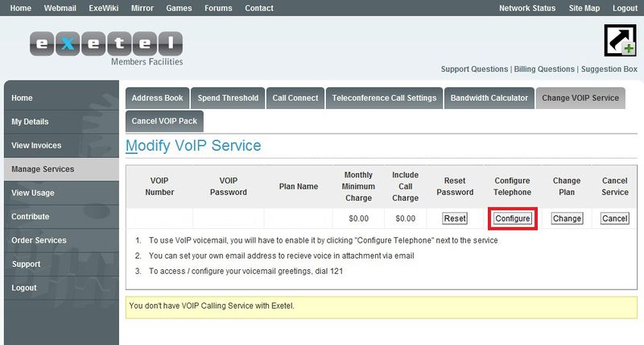The image size is (644, 345).
Task: Visit Forums from the top navigation
Action: 218,8
